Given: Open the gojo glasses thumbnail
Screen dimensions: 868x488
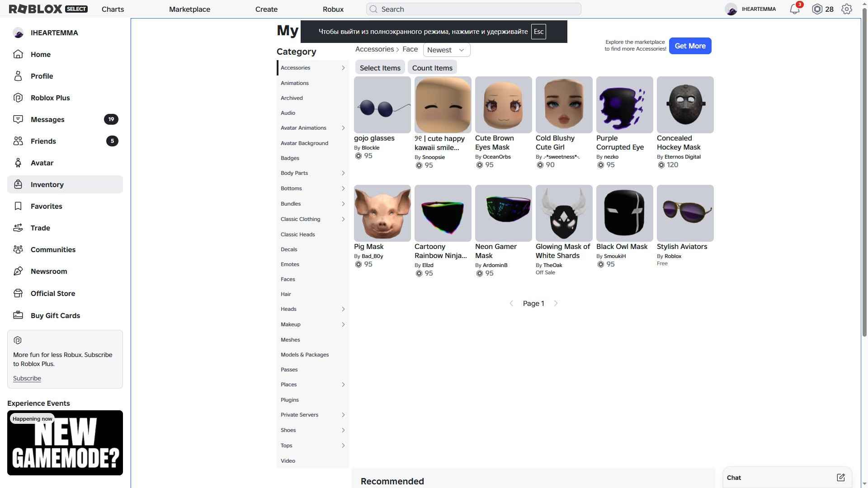Looking at the screenshot, I should 382,105.
